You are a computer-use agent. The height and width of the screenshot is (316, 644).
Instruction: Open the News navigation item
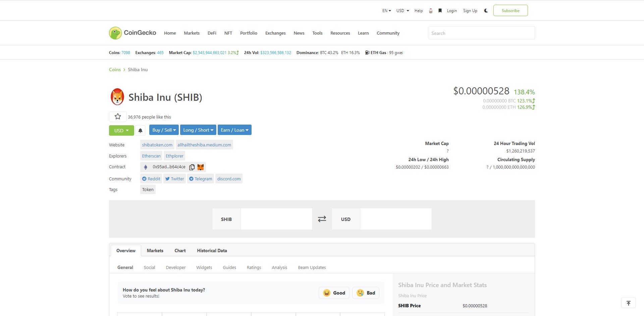tap(299, 33)
